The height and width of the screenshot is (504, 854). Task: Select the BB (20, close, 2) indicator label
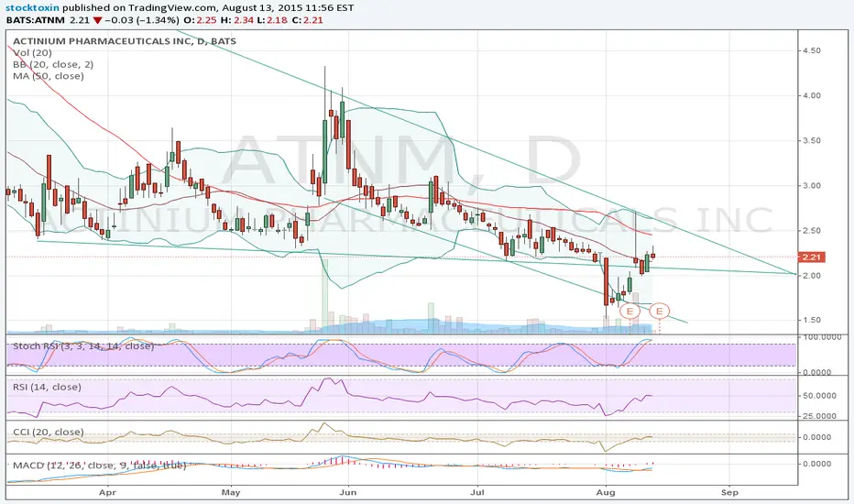click(53, 64)
